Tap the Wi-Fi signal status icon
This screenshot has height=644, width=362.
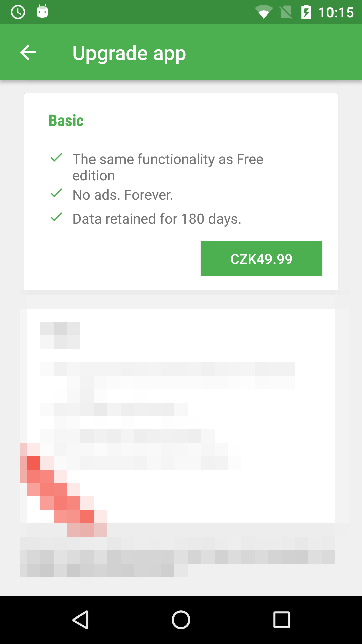[x=264, y=12]
